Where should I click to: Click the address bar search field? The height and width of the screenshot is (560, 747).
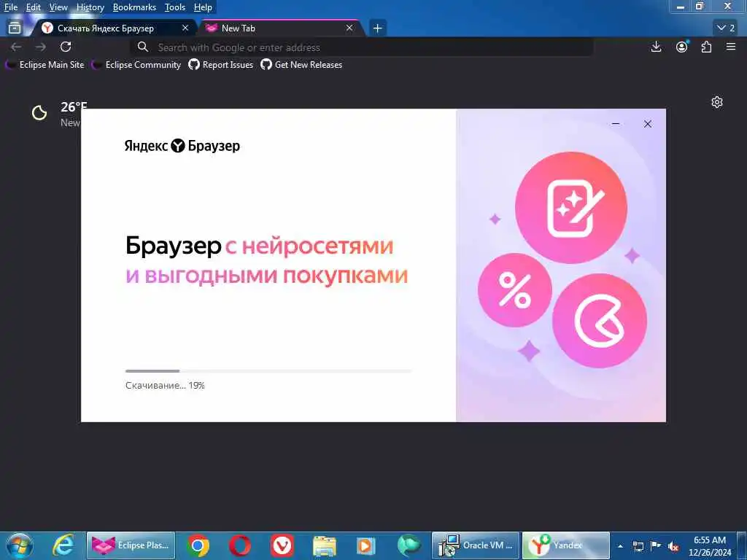362,47
